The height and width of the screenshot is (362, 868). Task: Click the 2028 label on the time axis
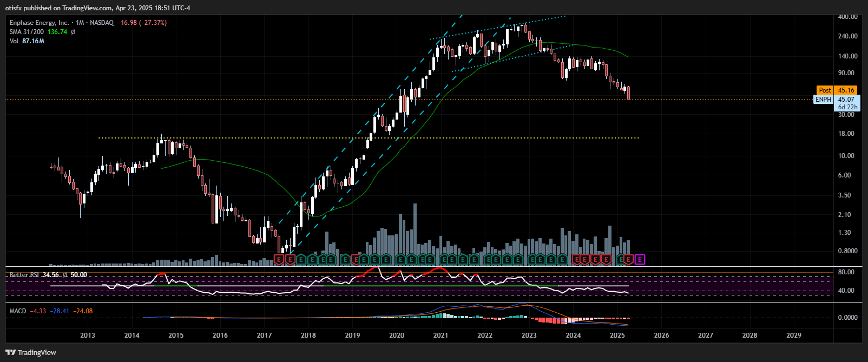click(x=750, y=335)
